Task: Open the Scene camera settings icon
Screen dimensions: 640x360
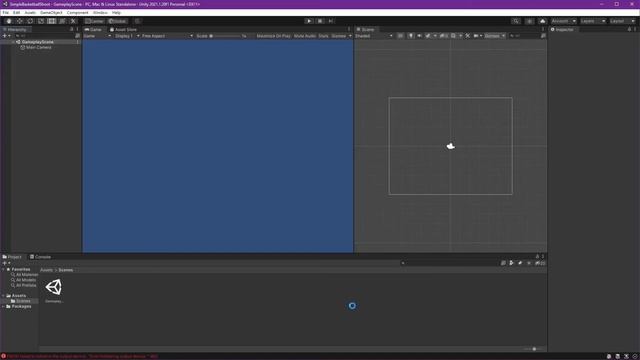Action: 476,36
